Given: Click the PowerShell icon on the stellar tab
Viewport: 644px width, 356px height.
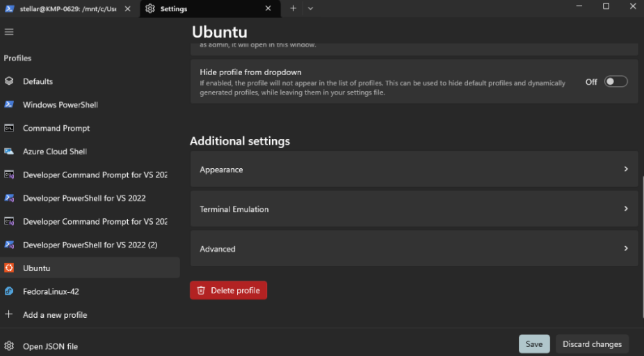Looking at the screenshot, I should pyautogui.click(x=10, y=8).
